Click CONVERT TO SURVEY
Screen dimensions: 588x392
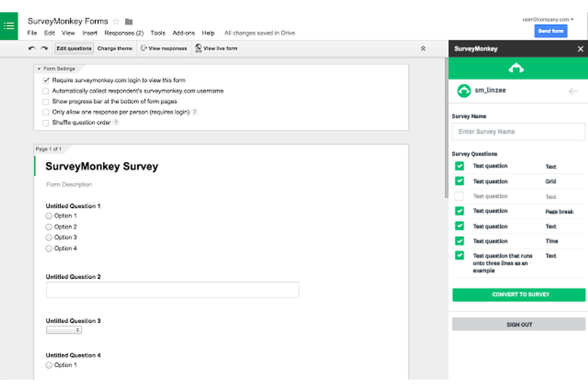tap(518, 294)
